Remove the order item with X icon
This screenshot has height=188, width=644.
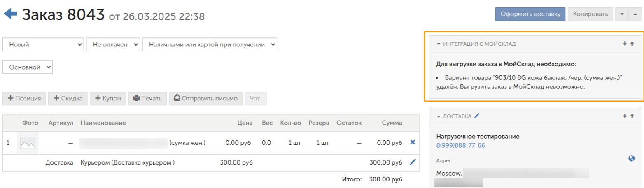(413, 142)
